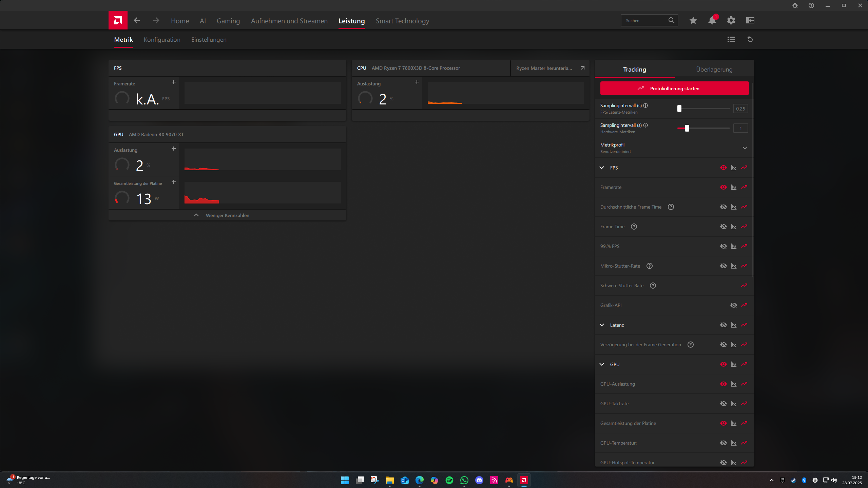Expand the Metrikprofil dropdown
868x488 pixels.
(745, 148)
